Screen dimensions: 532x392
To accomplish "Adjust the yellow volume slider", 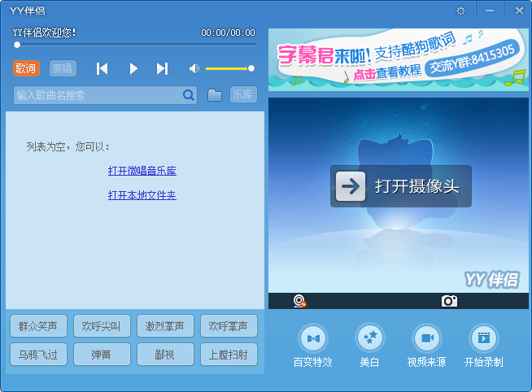I will pyautogui.click(x=229, y=68).
